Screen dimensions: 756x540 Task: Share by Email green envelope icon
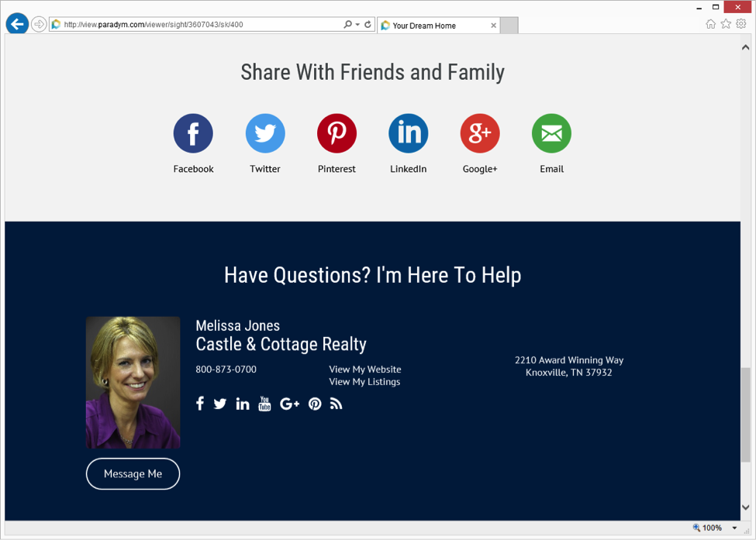pos(551,133)
